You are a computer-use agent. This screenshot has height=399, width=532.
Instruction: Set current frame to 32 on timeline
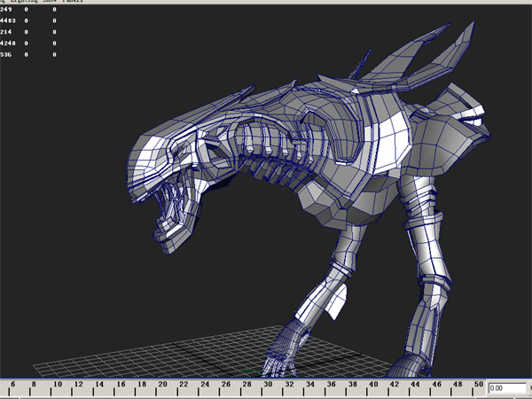(289, 384)
